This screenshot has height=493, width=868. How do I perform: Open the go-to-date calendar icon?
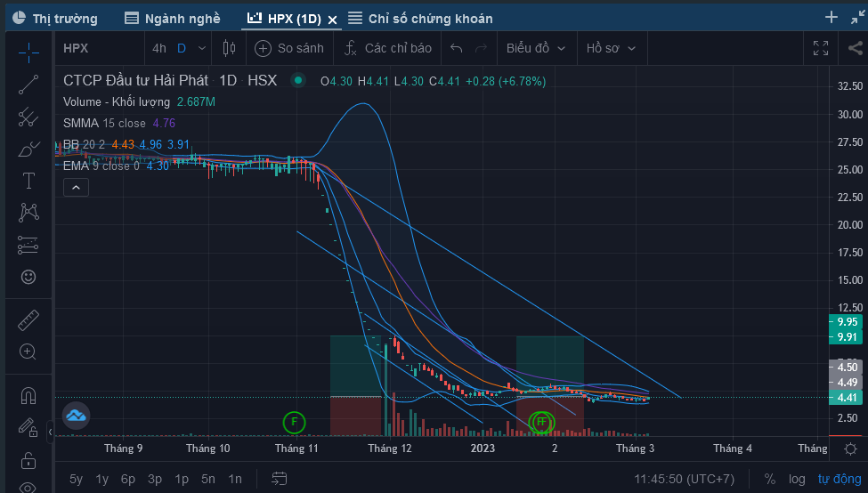tap(280, 479)
